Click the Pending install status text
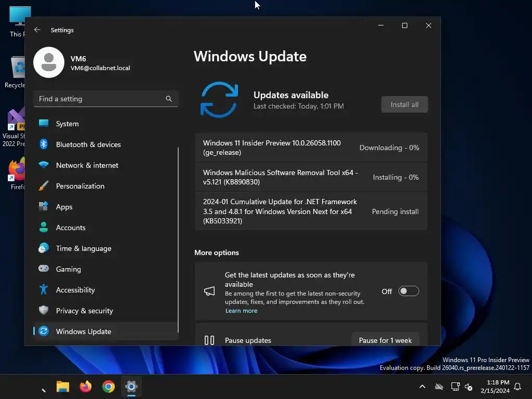532x399 pixels. pos(395,211)
